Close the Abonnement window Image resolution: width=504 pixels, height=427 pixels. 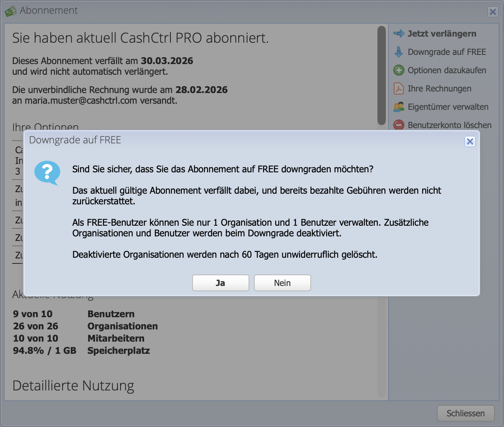click(x=493, y=12)
